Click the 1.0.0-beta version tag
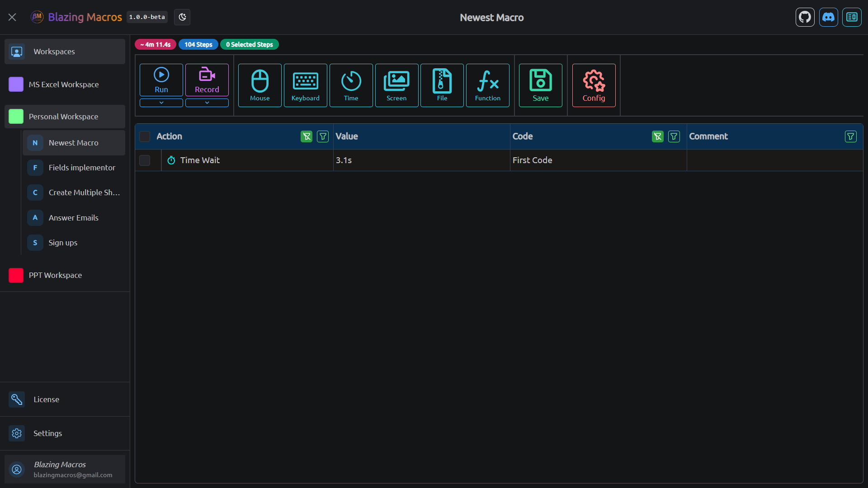Screen dimensions: 868x488 147,17
